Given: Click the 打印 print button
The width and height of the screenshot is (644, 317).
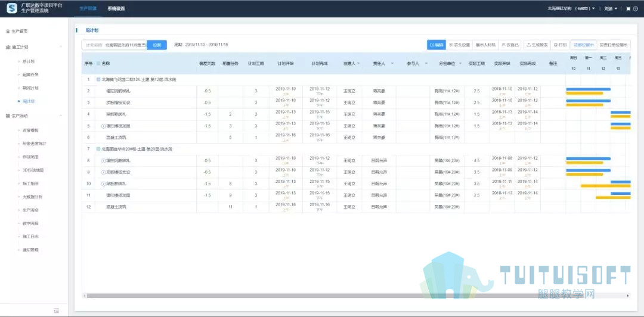Looking at the screenshot, I should click(x=560, y=45).
